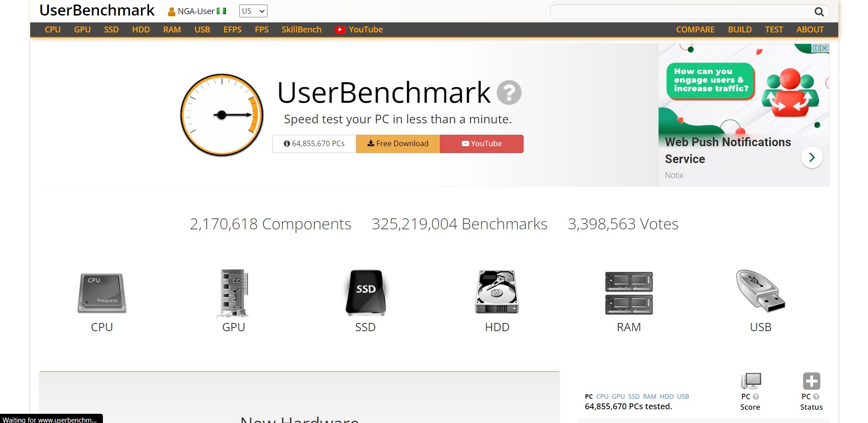Click the small GPU link near PCs tested
This screenshot has width=868, height=423.
click(x=618, y=397)
